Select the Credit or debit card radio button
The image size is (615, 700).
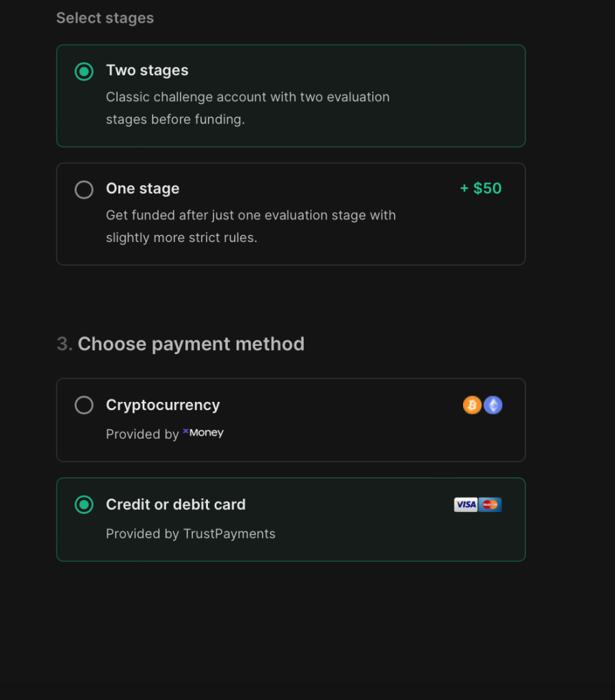click(83, 504)
